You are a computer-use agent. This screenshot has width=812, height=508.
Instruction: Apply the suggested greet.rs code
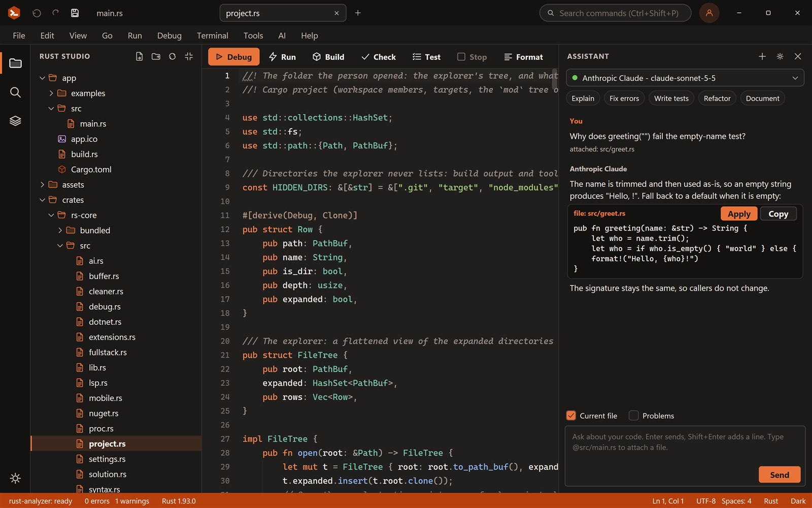point(739,214)
